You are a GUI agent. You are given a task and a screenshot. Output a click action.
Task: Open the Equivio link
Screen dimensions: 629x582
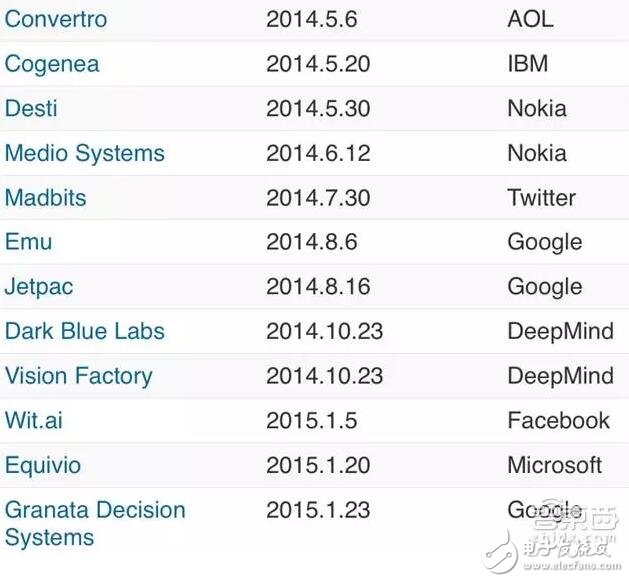tap(43, 465)
